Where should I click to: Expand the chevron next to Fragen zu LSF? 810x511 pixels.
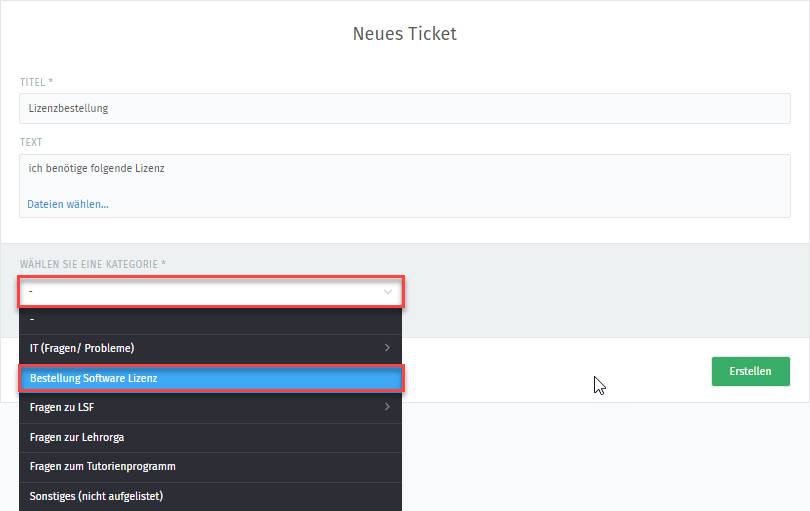387,407
